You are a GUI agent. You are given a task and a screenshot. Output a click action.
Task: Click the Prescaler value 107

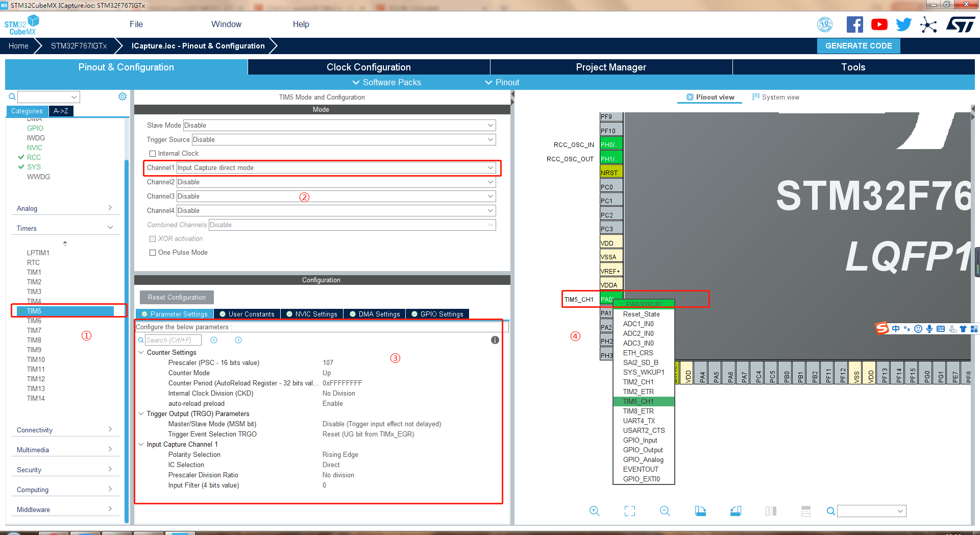pyautogui.click(x=328, y=362)
